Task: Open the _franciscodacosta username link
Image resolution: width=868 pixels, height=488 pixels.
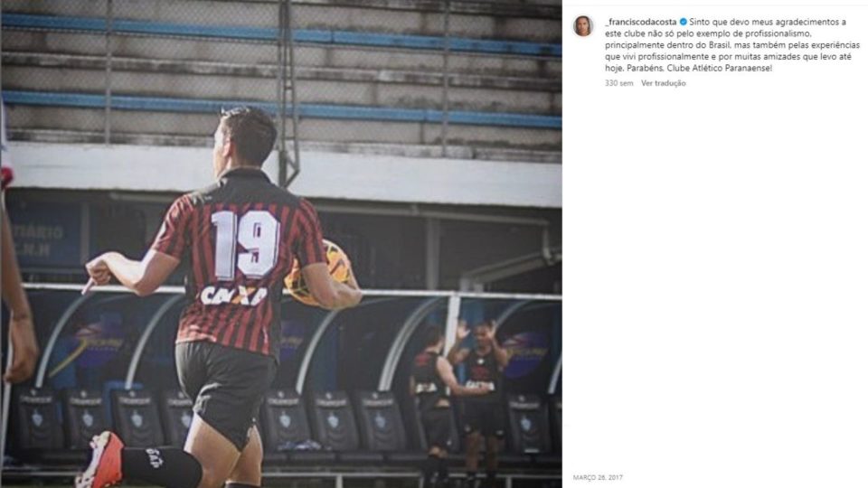Action: pyautogui.click(x=641, y=22)
